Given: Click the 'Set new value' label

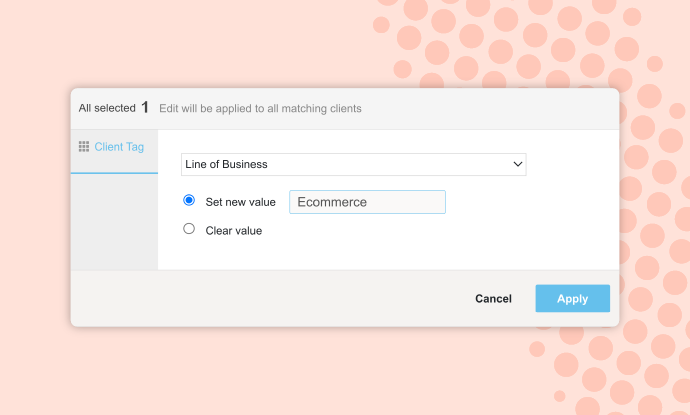Looking at the screenshot, I should (x=240, y=202).
